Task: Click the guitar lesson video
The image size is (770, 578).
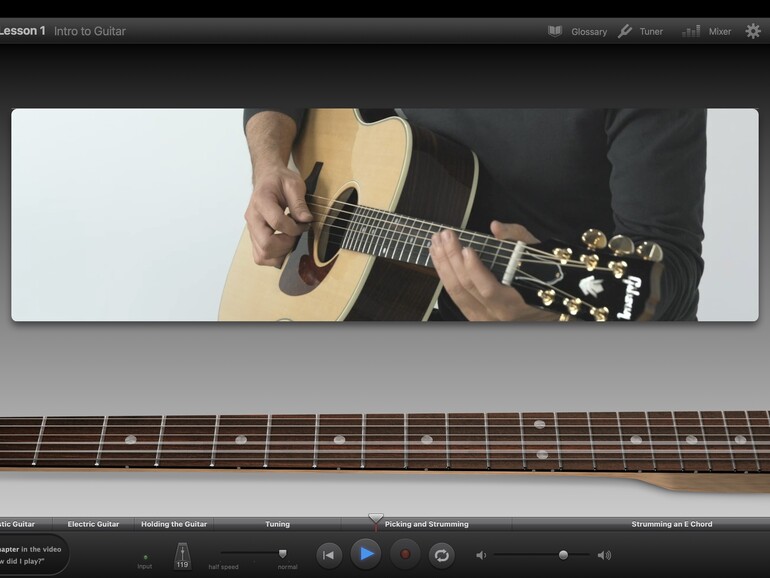Action: (x=385, y=215)
